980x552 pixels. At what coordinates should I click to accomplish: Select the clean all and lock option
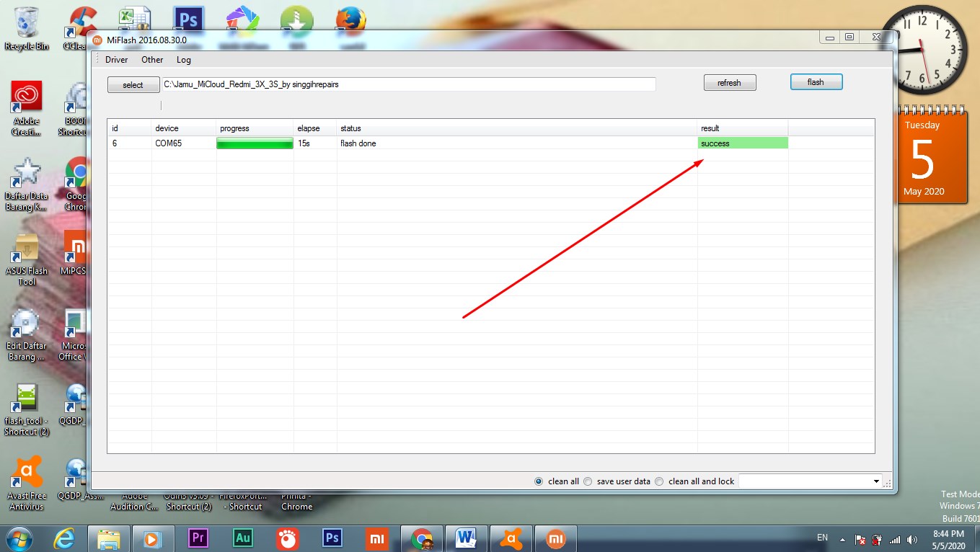[x=659, y=481]
